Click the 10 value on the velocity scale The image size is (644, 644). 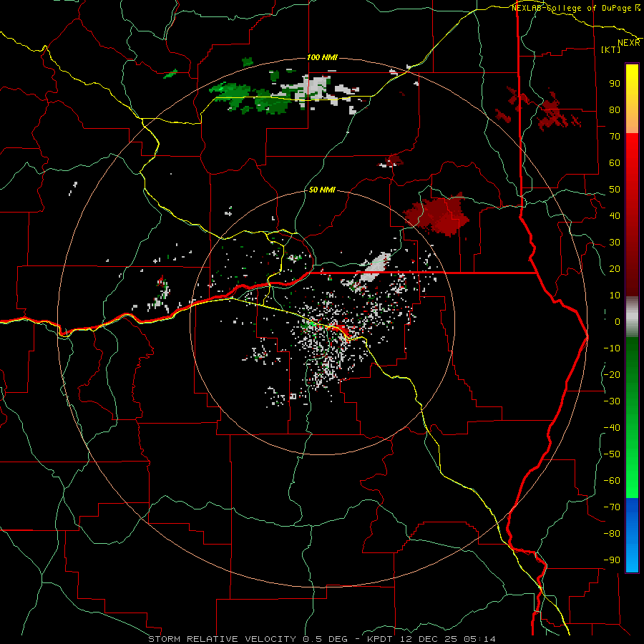615,296
